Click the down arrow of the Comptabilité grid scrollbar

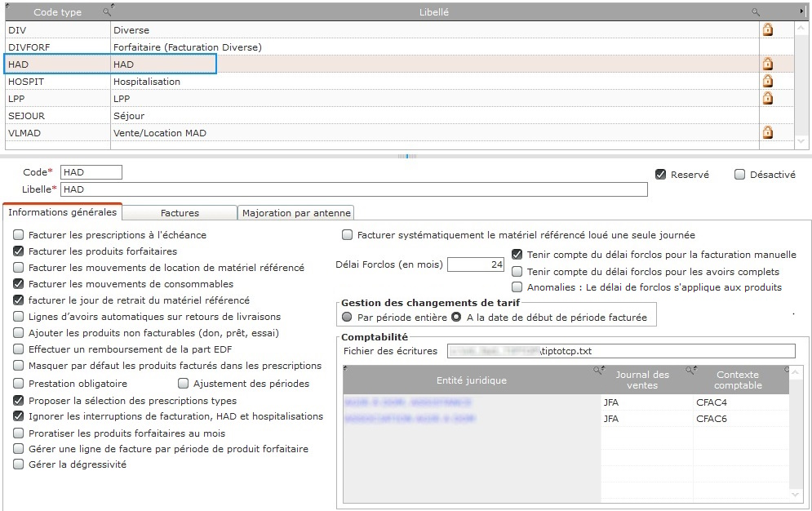tap(796, 495)
